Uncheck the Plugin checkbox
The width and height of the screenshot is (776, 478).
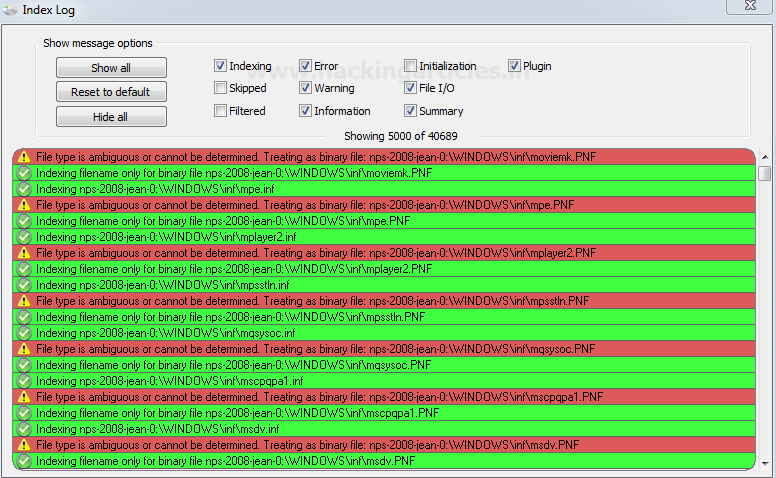coord(514,67)
